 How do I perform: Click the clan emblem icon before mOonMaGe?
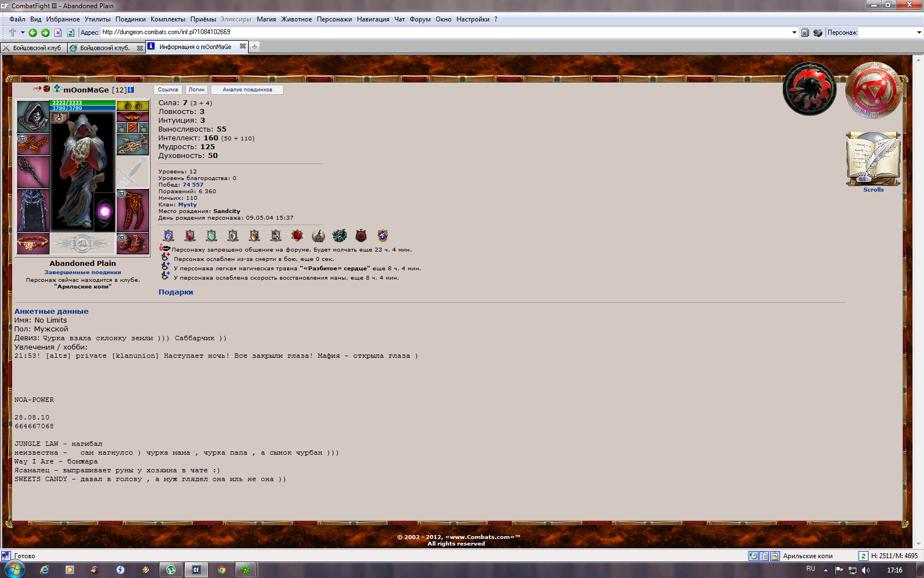coord(57,89)
